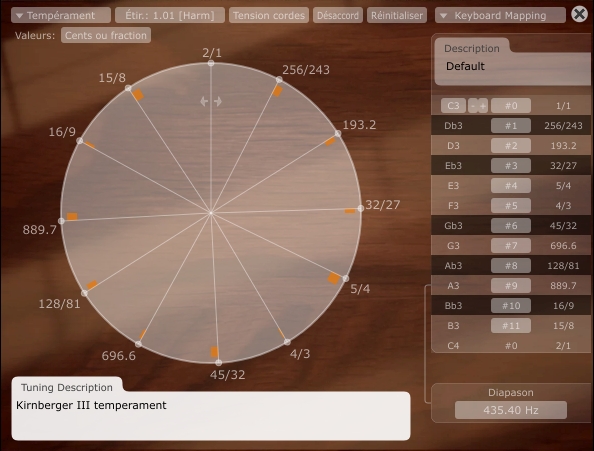The width and height of the screenshot is (594, 451).
Task: Select the 256/243 node on the circle
Action: 279,80
